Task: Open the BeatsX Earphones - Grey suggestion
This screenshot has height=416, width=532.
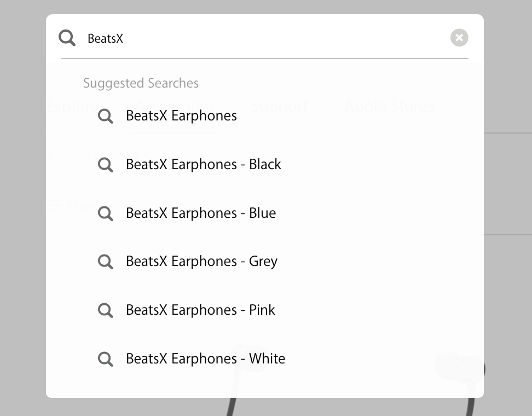Action: 201,262
